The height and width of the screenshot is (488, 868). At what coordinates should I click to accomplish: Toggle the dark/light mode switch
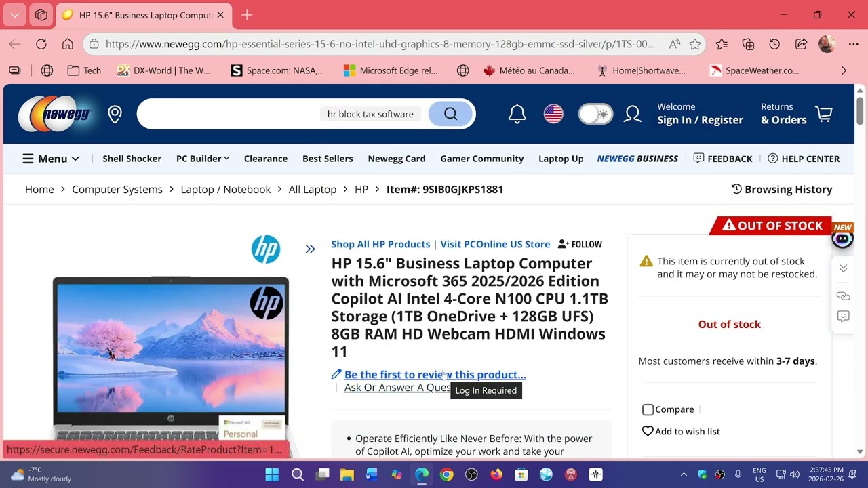coord(595,114)
